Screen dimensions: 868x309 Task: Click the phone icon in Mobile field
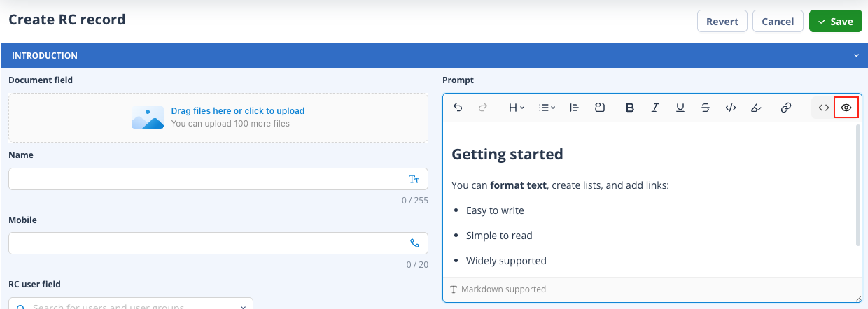point(414,243)
